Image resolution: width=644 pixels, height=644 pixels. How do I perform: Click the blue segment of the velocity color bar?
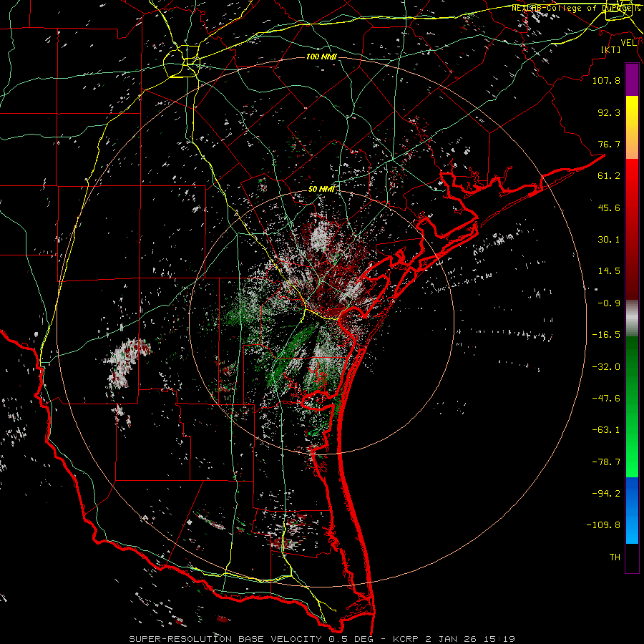[632, 510]
